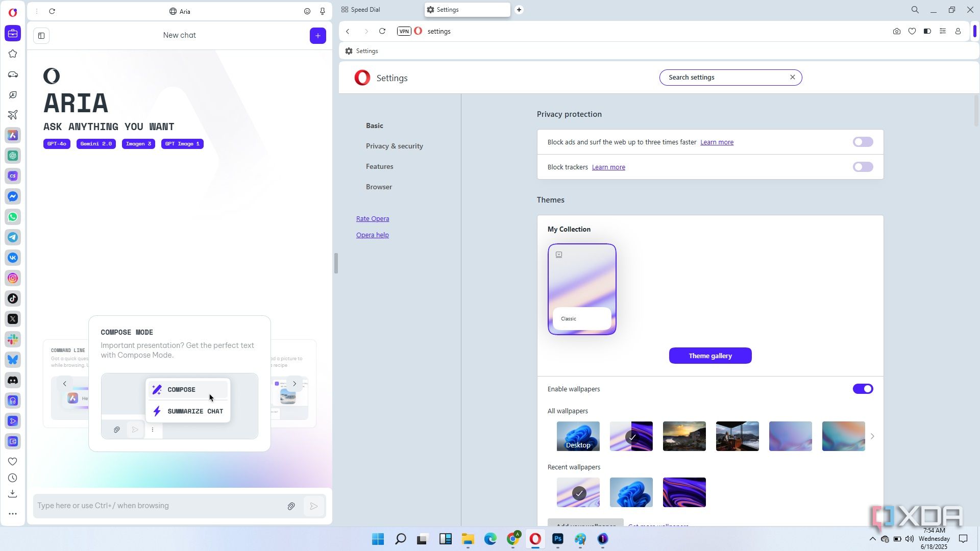Open History clock icon in sidebar
The image size is (980, 551).
[13, 478]
